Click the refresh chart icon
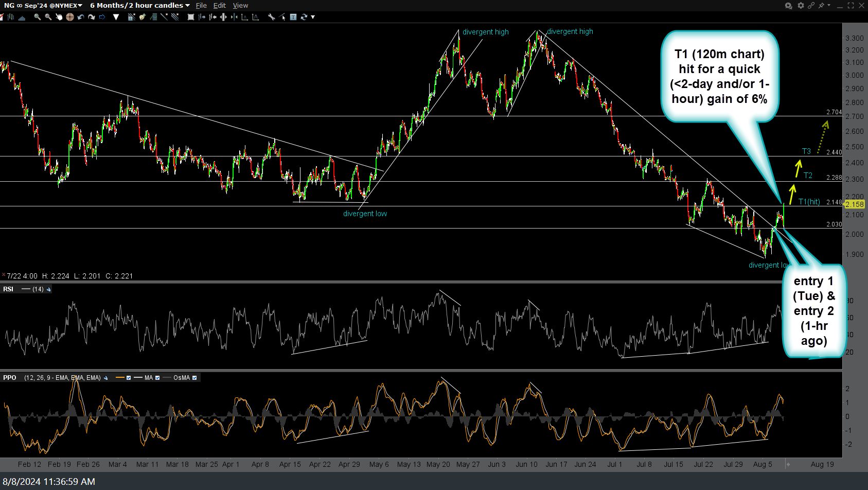The height and width of the screenshot is (490, 868). click(x=304, y=17)
